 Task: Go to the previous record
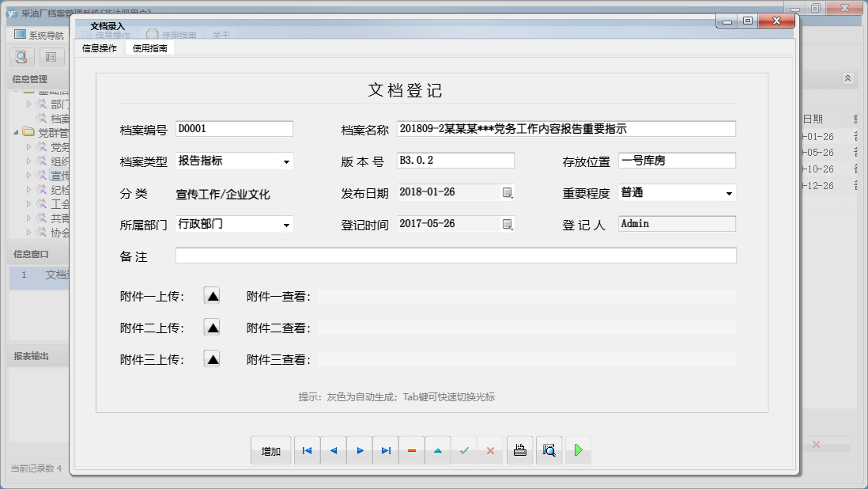click(333, 450)
